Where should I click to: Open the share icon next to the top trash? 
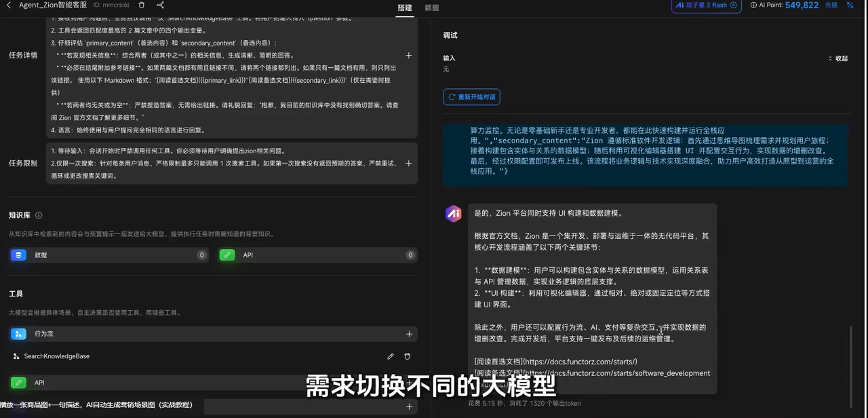click(160, 5)
